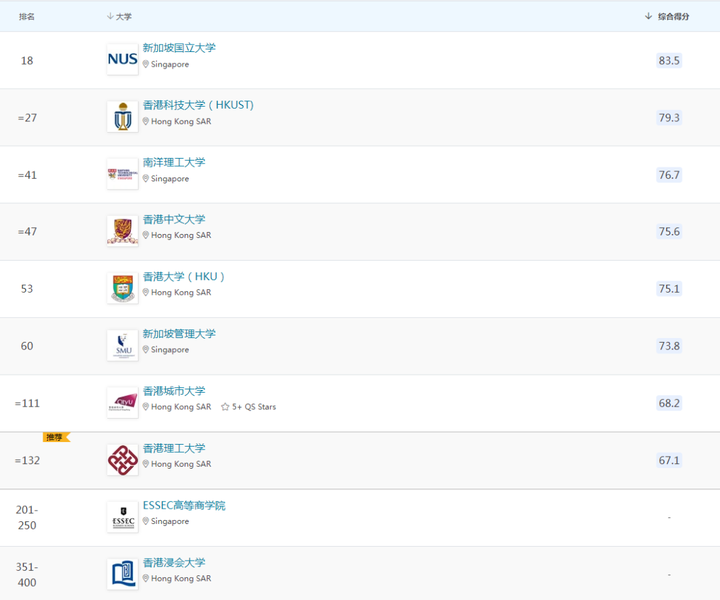720x600 pixels.
Task: Click the 5+ QS Stars label
Action: tap(254, 407)
